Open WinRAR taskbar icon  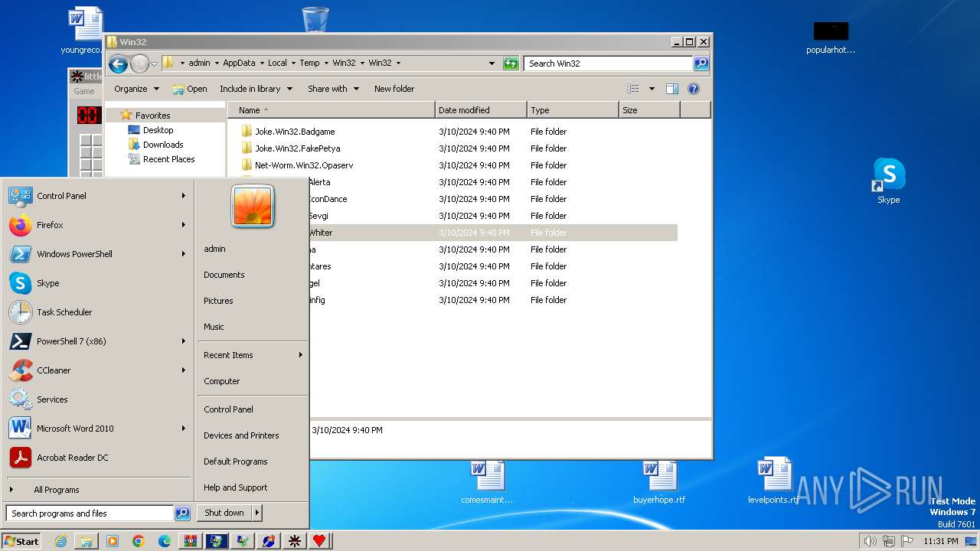point(190,541)
